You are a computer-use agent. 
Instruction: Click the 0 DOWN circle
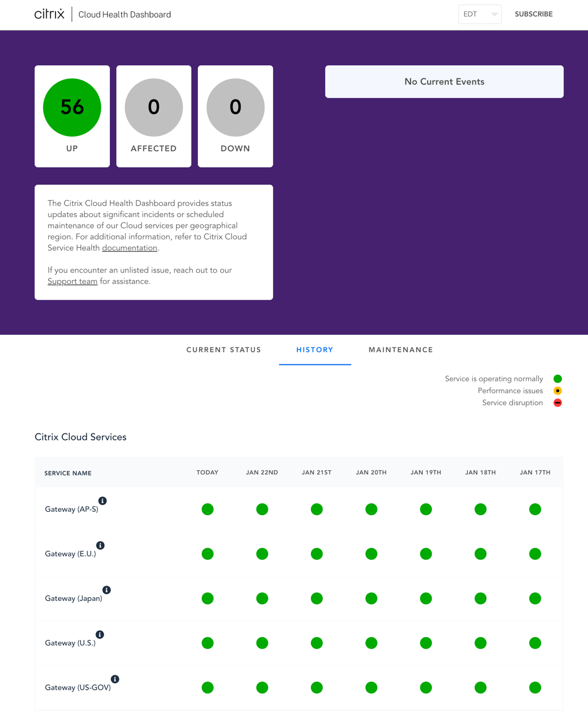[x=235, y=107]
